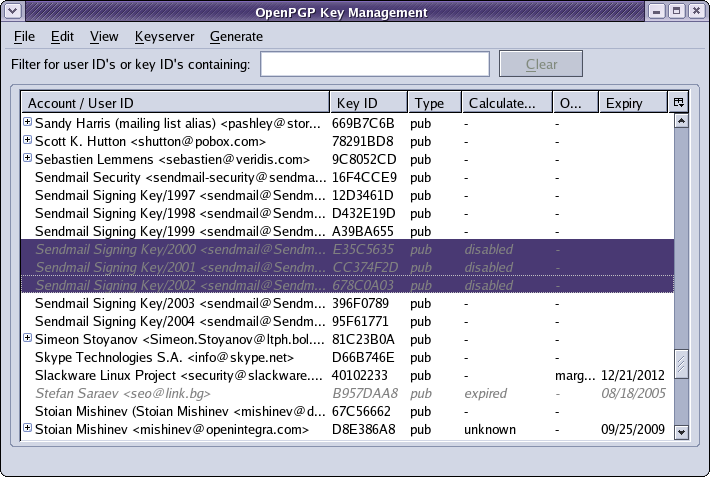Viewport: 710px width, 477px height.
Task: Select Sendmail Signing Key/1998 row
Action: coord(347,213)
